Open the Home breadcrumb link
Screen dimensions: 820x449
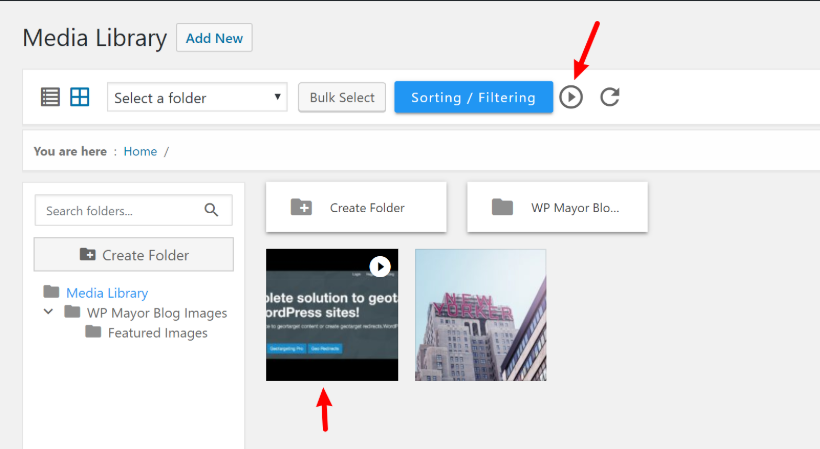140,152
